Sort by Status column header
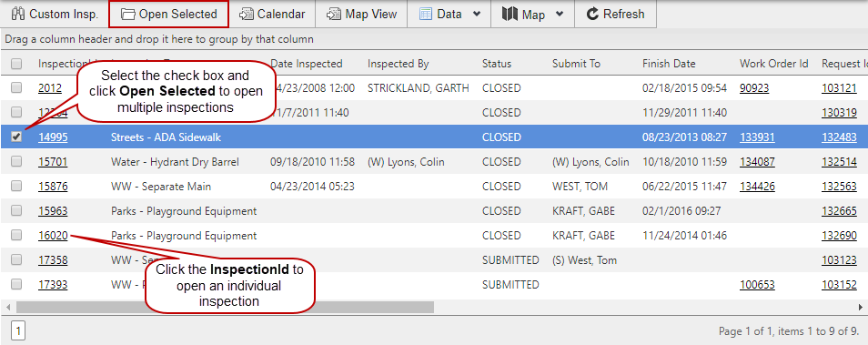This screenshot has width=868, height=345. click(497, 64)
